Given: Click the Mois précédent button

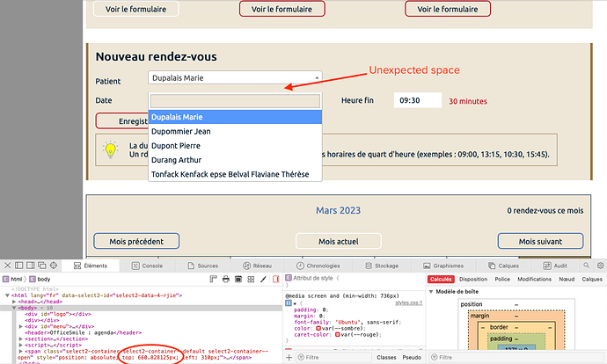Looking at the screenshot, I should [136, 241].
